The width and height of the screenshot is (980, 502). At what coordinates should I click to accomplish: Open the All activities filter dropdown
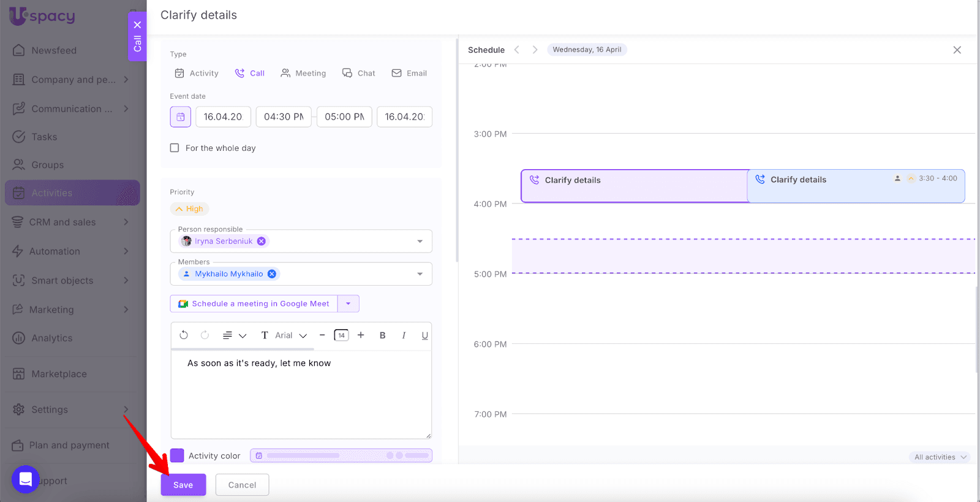tap(940, 457)
